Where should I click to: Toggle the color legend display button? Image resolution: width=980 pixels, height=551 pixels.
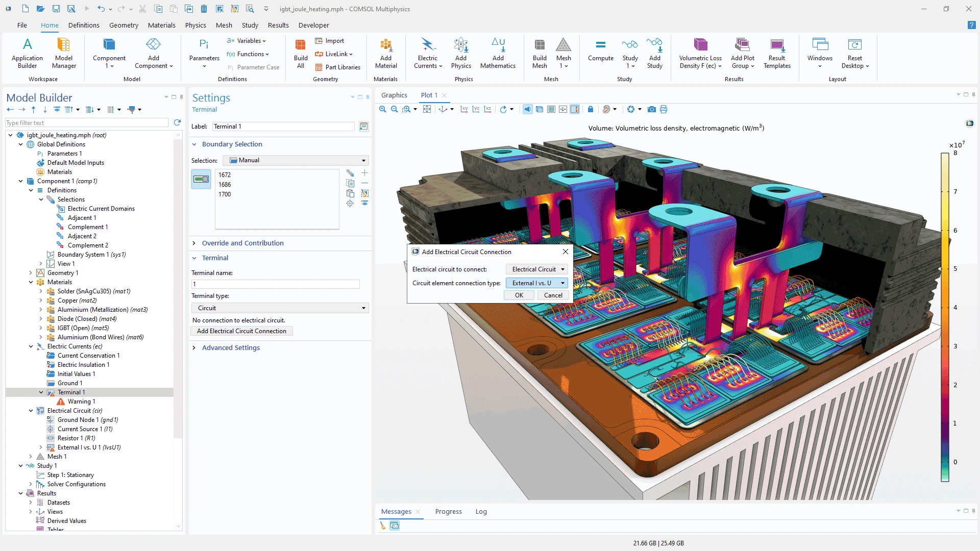[x=575, y=109]
